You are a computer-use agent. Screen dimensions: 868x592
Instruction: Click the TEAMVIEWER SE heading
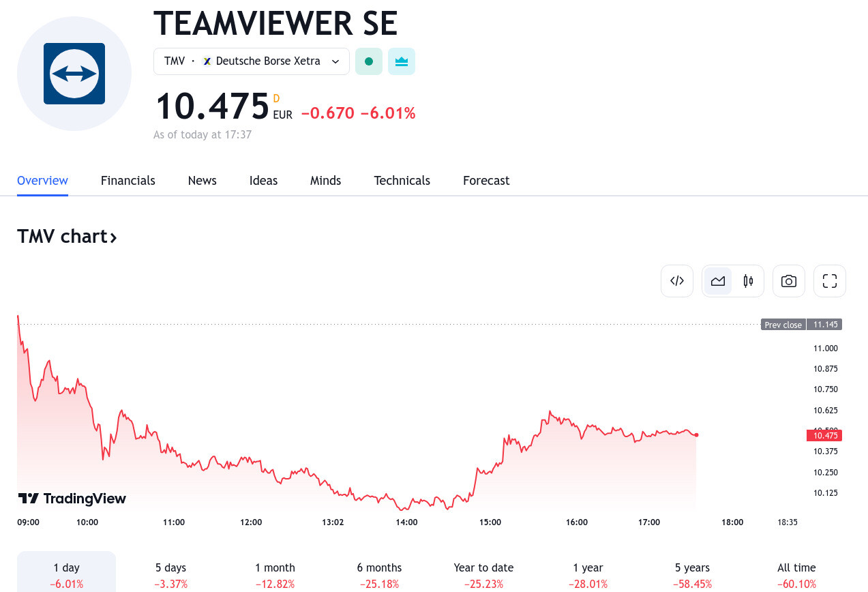point(275,23)
